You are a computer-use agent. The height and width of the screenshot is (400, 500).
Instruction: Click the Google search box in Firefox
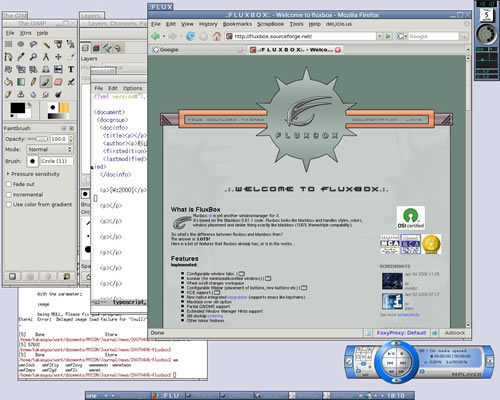click(x=433, y=36)
